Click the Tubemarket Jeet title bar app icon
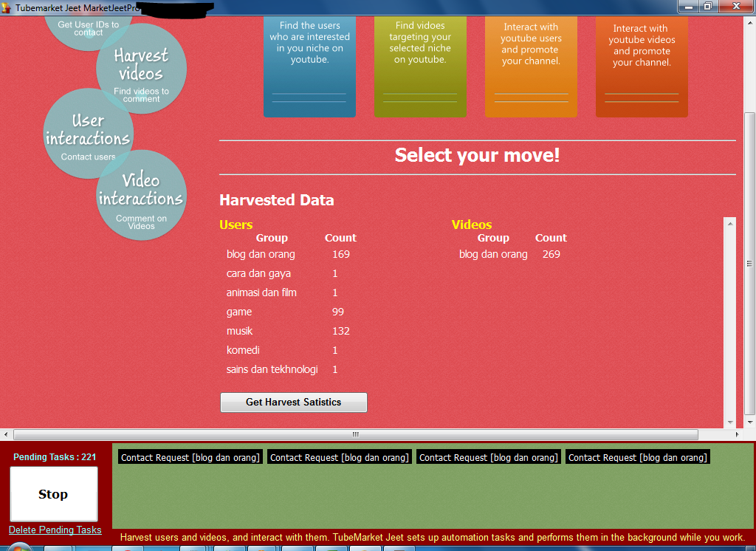Viewport: 756px width, 551px height. pyautogui.click(x=6, y=7)
